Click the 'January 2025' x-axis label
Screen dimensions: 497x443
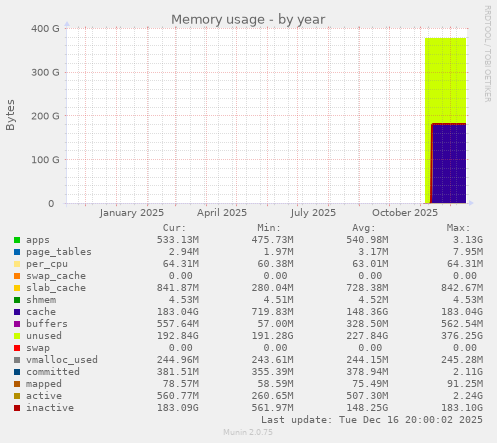[132, 213]
